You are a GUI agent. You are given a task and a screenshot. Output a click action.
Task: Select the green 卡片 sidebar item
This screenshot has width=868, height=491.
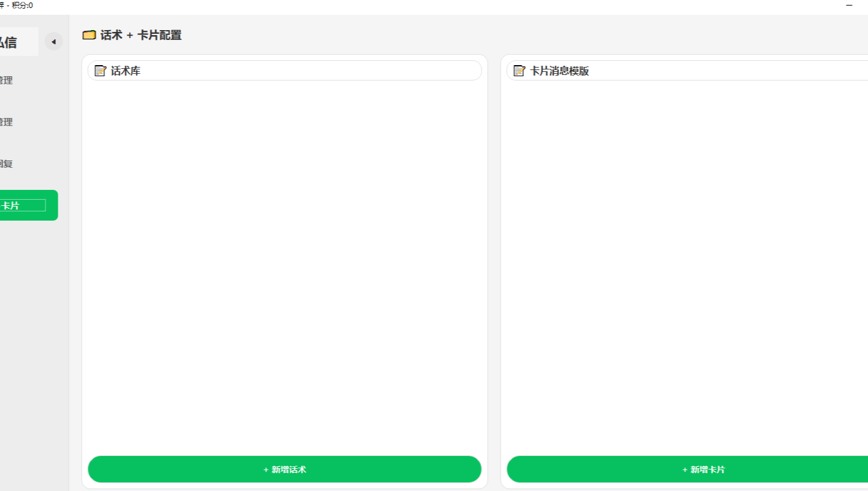click(29, 205)
